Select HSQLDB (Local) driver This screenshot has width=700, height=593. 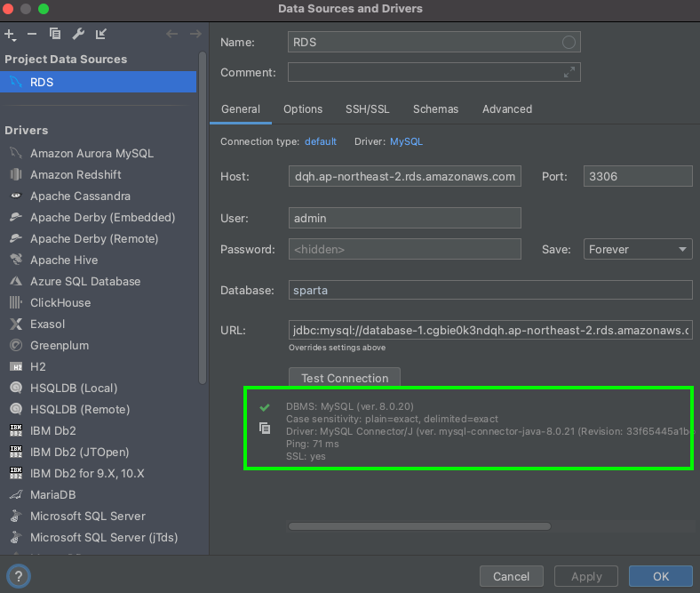pos(99,389)
